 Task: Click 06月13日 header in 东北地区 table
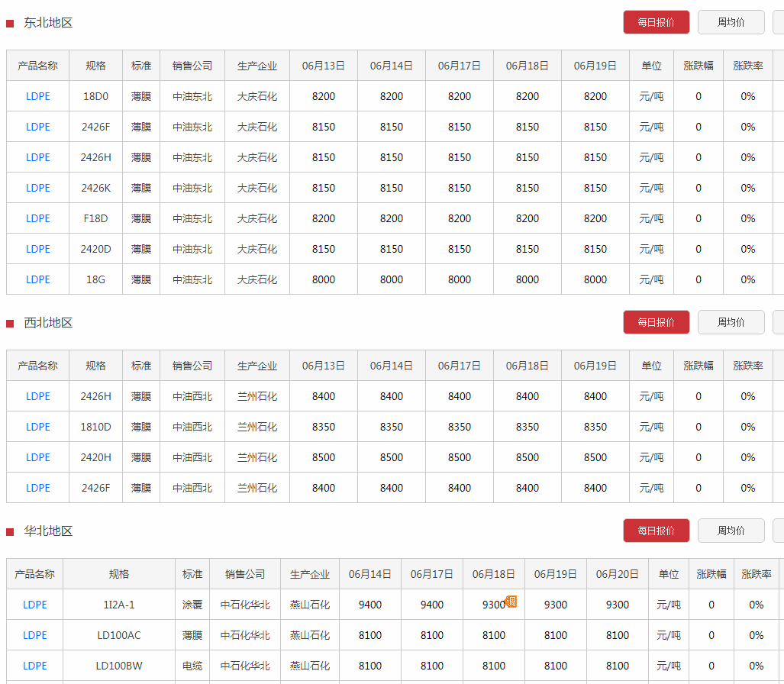click(324, 66)
